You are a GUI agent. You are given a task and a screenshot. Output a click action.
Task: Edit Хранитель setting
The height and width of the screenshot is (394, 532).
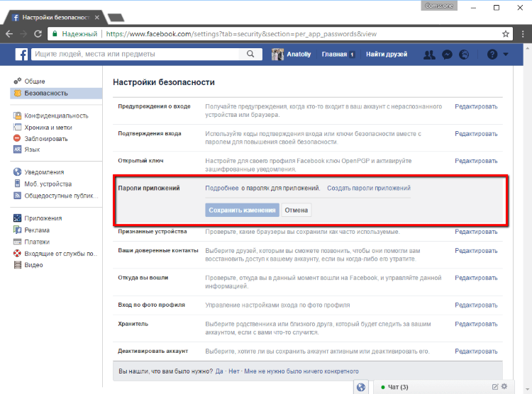pyautogui.click(x=476, y=324)
